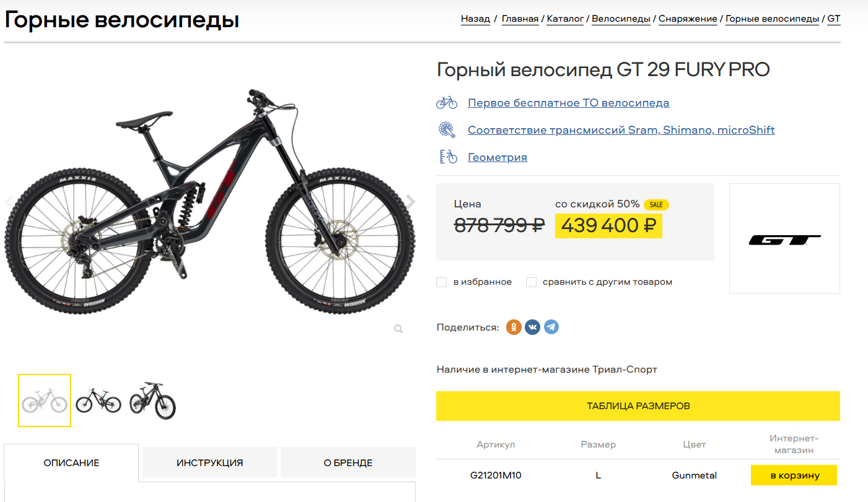
Task: Click the bicycle icon beside free service link
Action: 447,103
